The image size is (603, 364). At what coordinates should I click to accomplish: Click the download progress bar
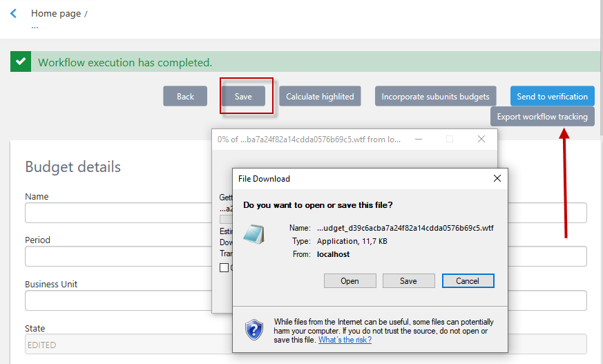pyautogui.click(x=226, y=219)
